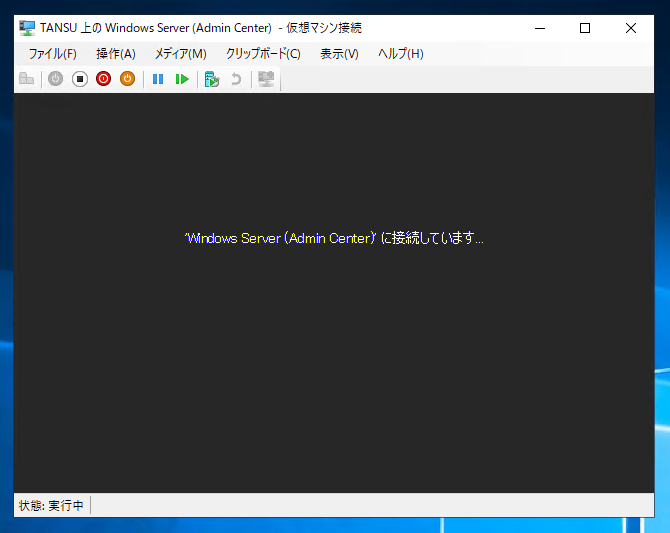Viewport: 670px width, 533px height.
Task: Open the 操作(A) menu
Action: (116, 54)
